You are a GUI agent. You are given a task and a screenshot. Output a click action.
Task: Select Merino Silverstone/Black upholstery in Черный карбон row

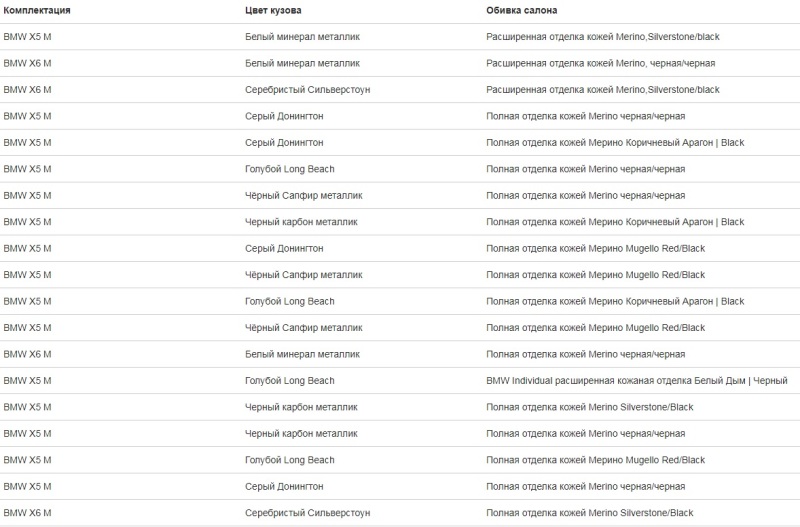click(x=589, y=407)
